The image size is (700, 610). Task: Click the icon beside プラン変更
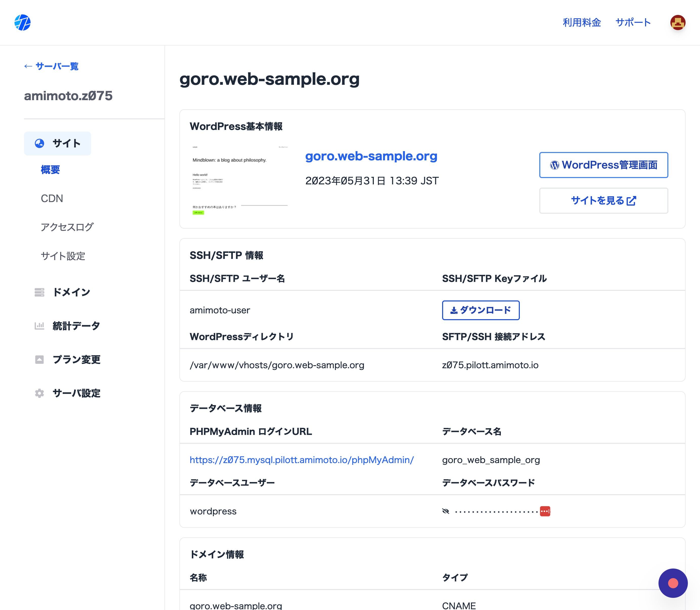coord(39,359)
